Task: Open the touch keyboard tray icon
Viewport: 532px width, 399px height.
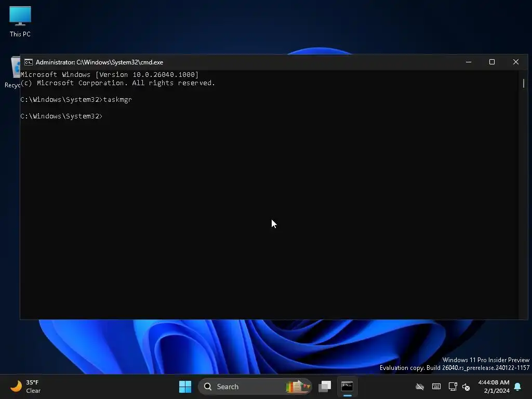Action: [x=436, y=387]
